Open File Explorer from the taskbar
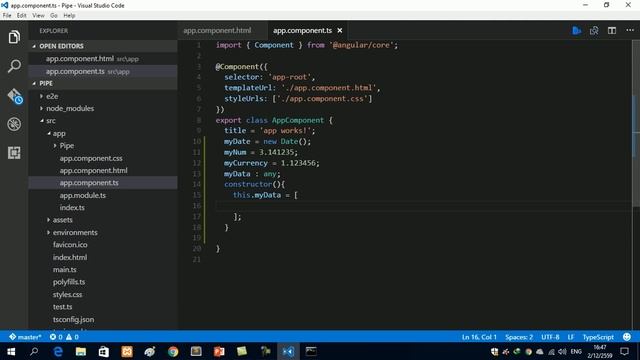Image resolution: width=640 pixels, height=360 pixels. click(80, 351)
